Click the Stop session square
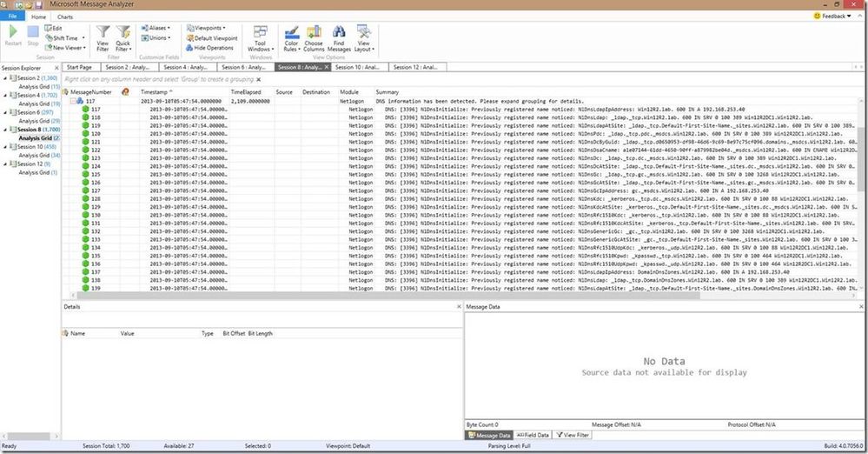 (x=33, y=32)
